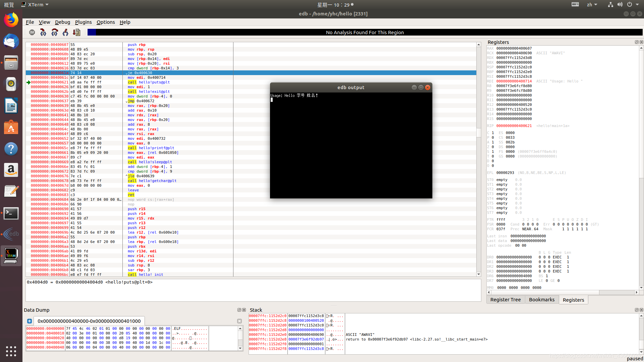Open the XTerm application menu
644x362 pixels.
pyautogui.click(x=35, y=5)
